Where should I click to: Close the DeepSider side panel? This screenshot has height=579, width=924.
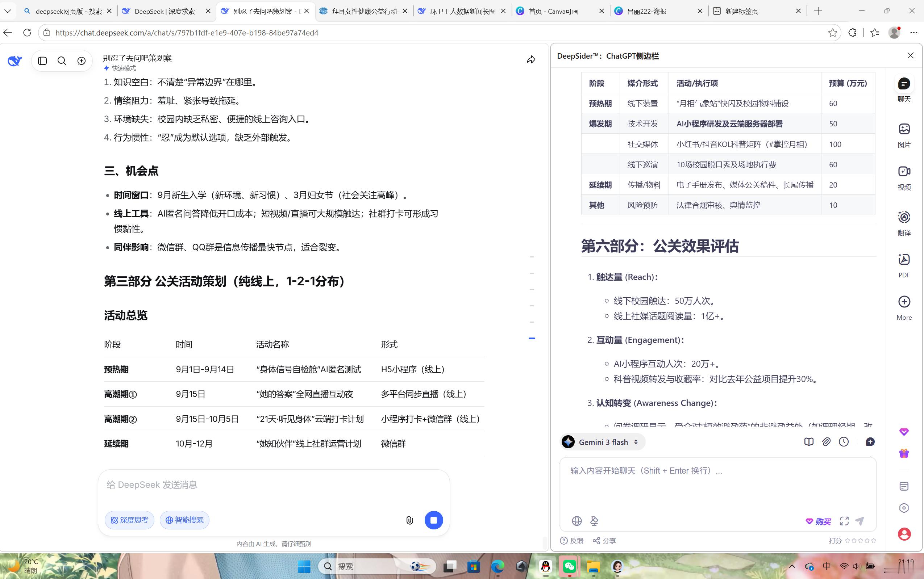coord(911,55)
